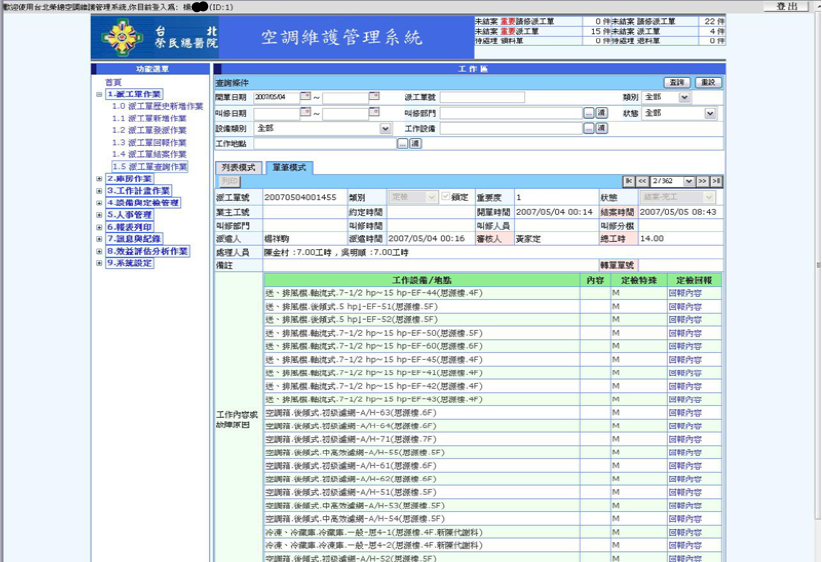
Task: Open 1.4 派工單結案作業 in the menu
Action: pyautogui.click(x=149, y=154)
